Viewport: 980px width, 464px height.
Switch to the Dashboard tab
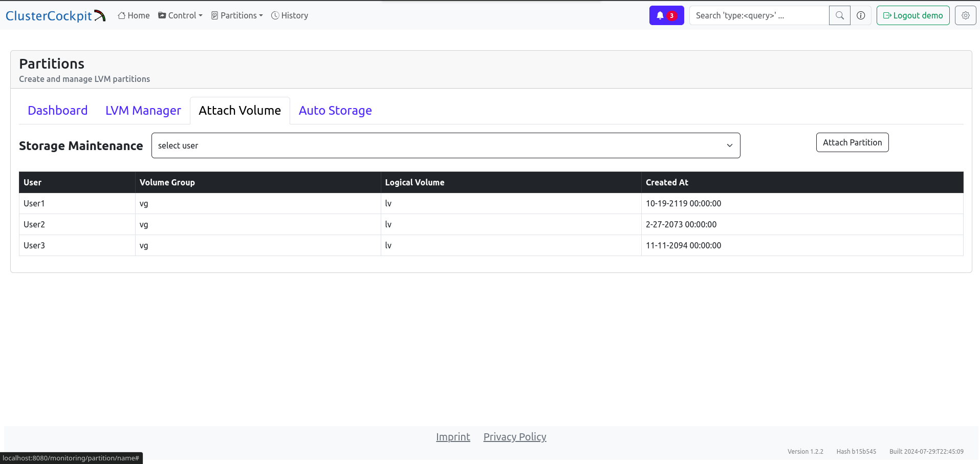pyautogui.click(x=57, y=111)
